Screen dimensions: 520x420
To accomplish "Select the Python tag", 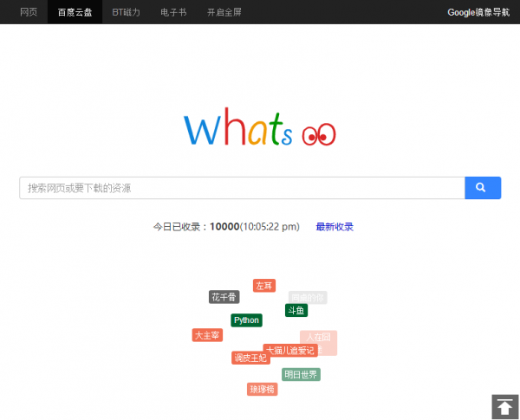I will click(x=246, y=320).
